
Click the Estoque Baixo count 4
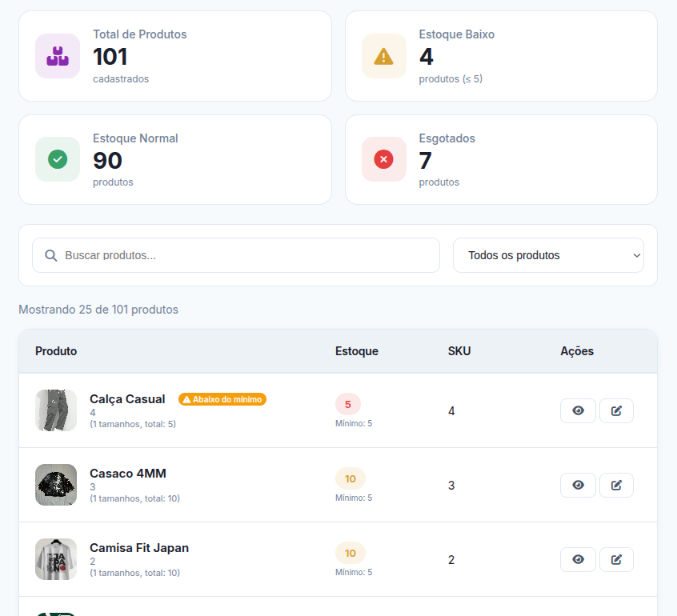coord(427,57)
